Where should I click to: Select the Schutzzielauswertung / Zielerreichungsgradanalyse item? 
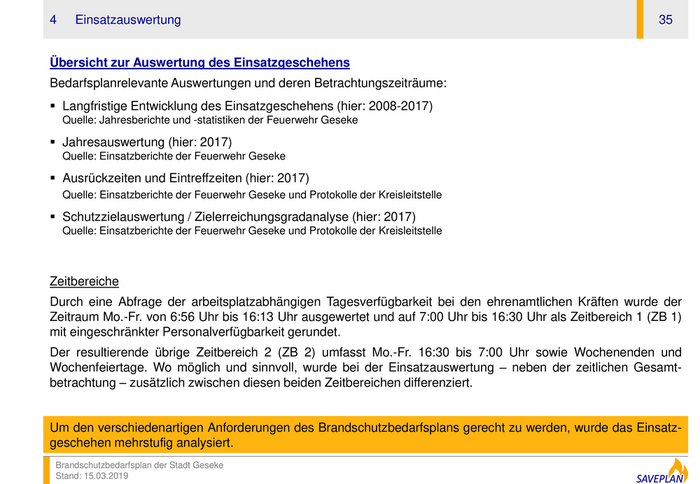238,216
